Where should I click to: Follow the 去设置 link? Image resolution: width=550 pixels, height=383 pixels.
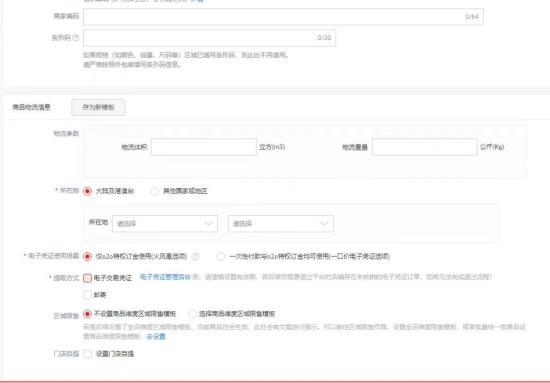click(156, 337)
